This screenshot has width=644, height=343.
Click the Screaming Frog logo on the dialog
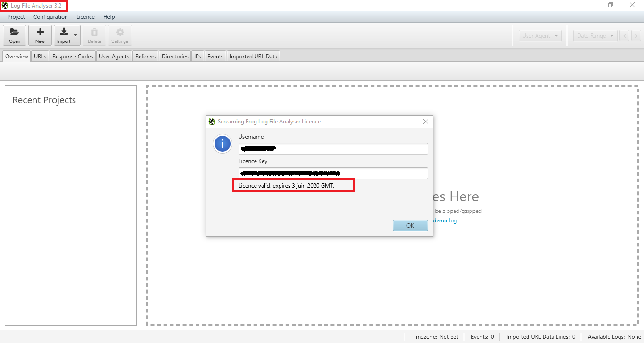pos(211,121)
